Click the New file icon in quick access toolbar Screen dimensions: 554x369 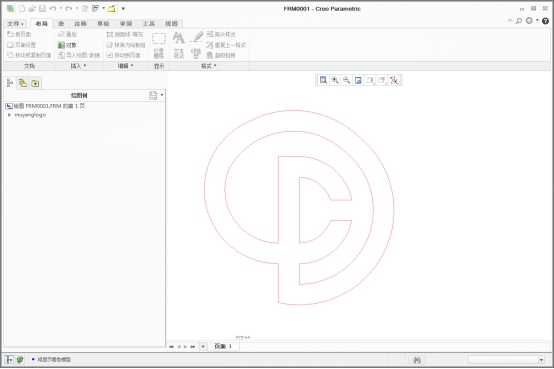coord(22,8)
